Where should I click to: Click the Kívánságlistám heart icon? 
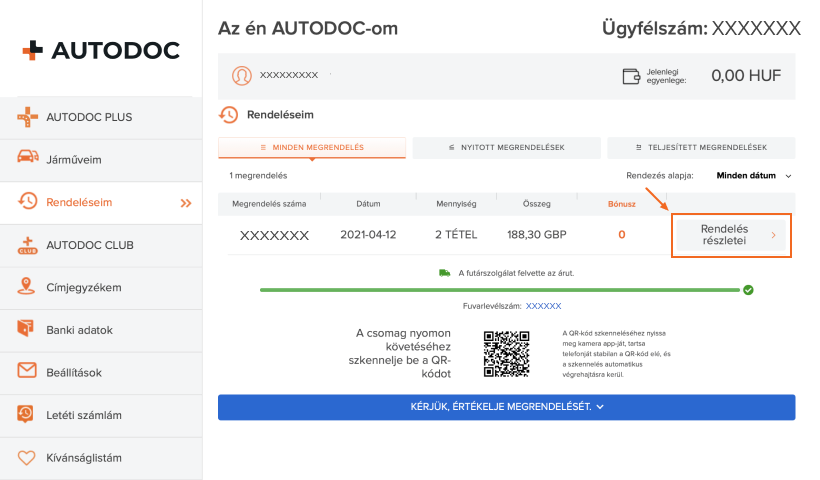[27, 458]
